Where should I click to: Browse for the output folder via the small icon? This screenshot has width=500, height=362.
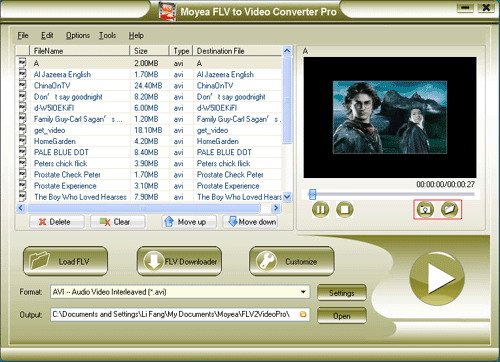[303, 314]
